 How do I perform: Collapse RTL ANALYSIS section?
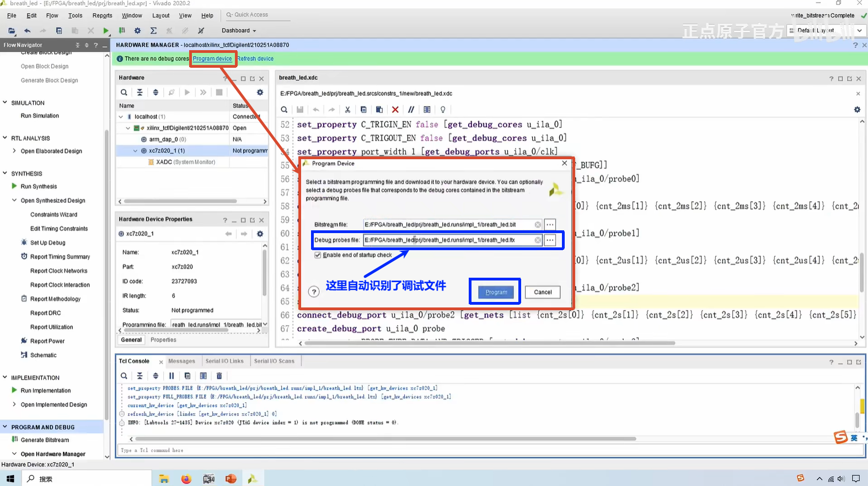click(5, 138)
